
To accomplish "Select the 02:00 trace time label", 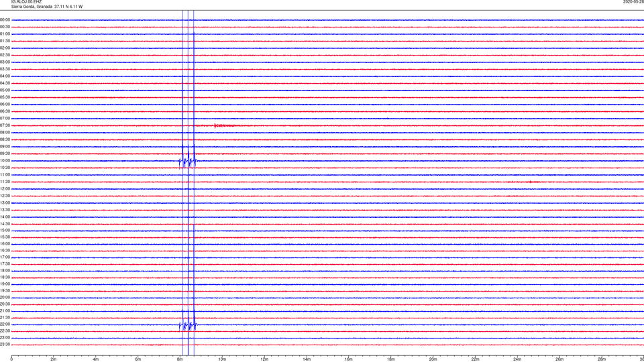I will [5, 48].
